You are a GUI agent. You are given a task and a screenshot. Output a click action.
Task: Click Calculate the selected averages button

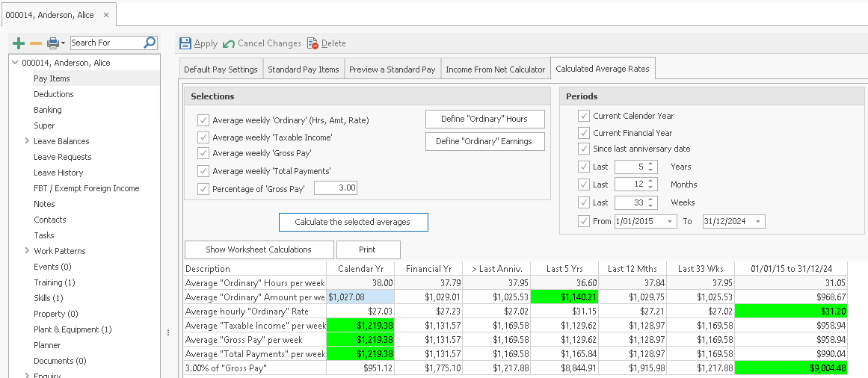(x=353, y=222)
